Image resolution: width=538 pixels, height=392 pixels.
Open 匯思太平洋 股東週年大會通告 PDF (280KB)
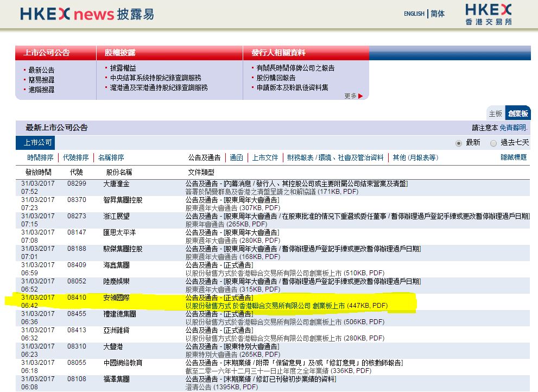[233, 241]
